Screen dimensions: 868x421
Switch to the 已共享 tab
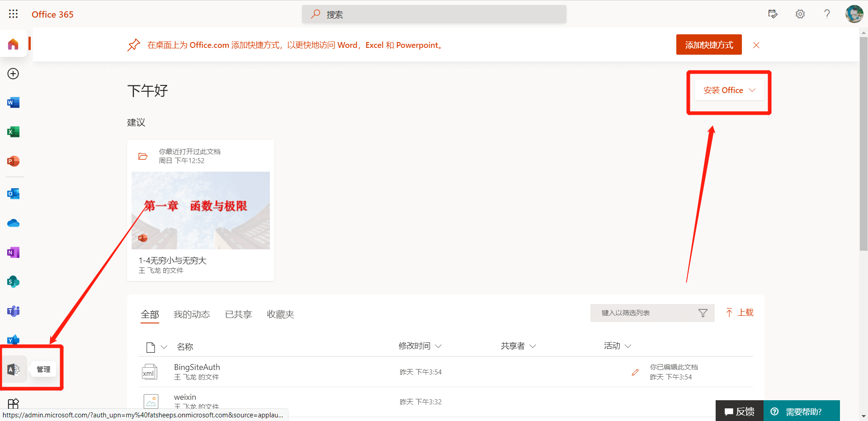click(x=238, y=314)
